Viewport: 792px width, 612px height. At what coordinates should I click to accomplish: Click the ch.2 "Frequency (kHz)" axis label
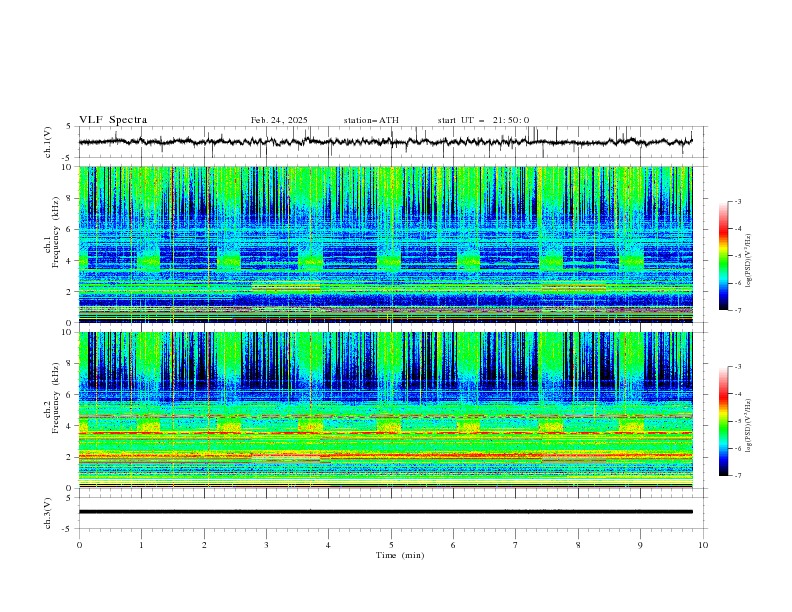click(55, 397)
